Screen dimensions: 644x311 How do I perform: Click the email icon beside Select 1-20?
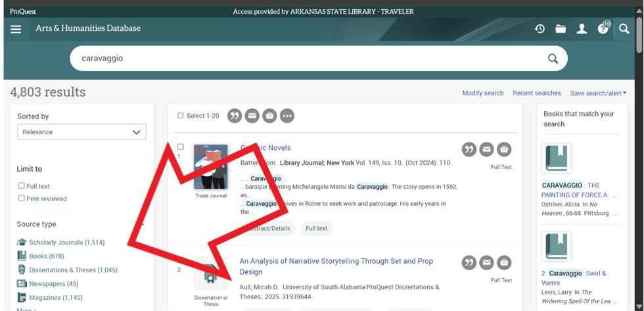(252, 116)
